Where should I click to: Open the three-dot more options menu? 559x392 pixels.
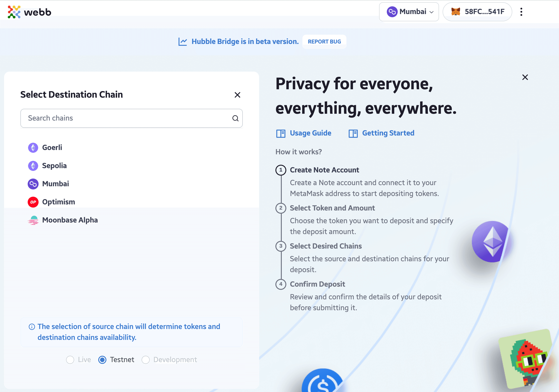click(521, 12)
